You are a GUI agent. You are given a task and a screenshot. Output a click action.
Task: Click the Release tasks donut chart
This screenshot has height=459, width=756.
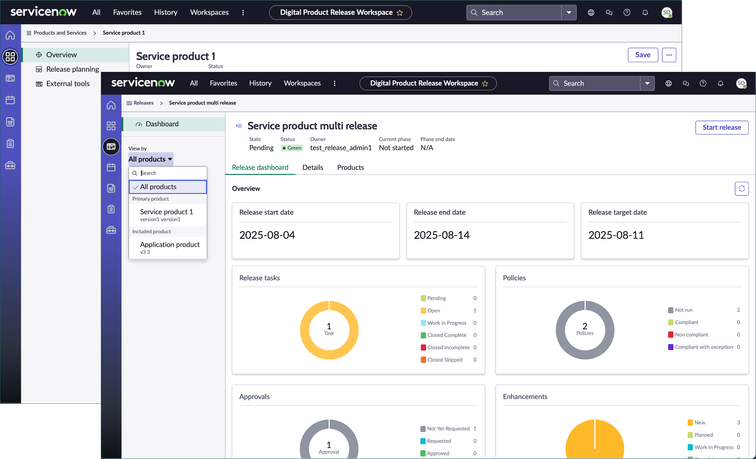329,330
